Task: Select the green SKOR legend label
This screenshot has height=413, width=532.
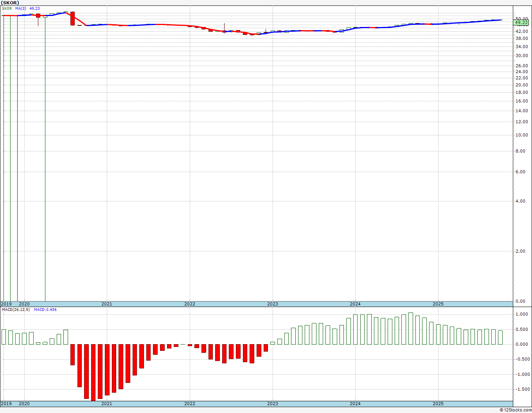Action: tap(7, 9)
